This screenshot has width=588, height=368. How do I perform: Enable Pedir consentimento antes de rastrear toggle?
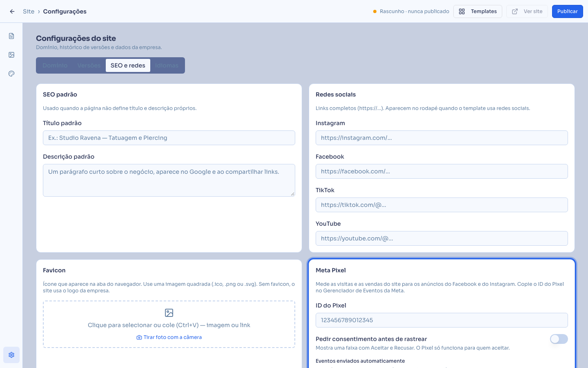coord(559,339)
